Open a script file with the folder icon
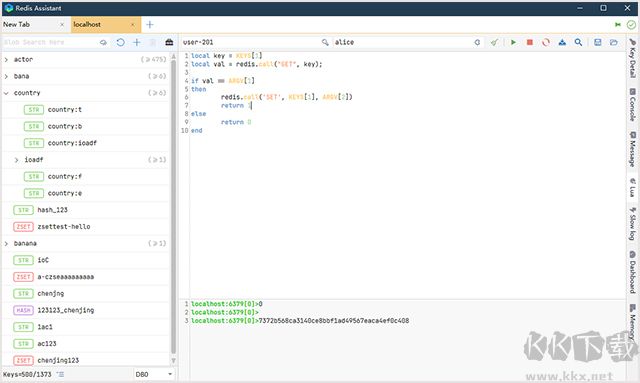This screenshot has height=383, width=640. (x=613, y=42)
